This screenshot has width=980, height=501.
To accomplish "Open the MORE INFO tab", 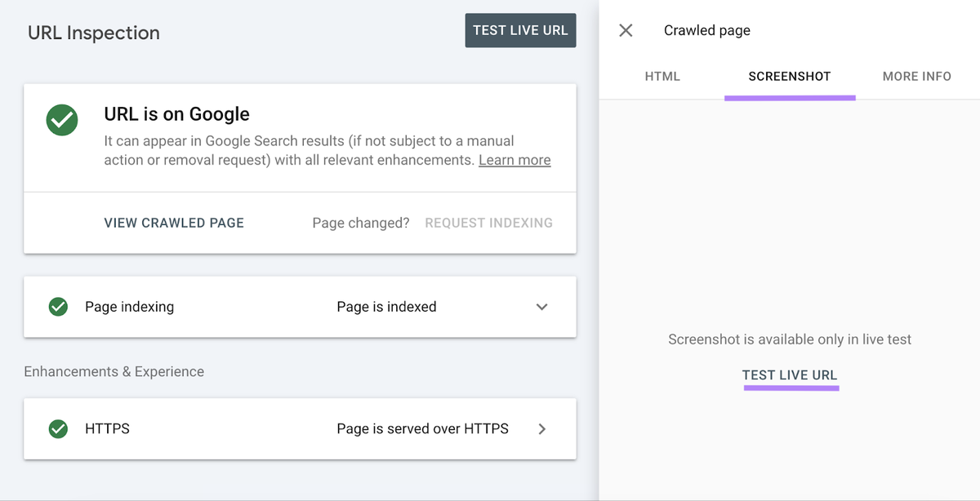I will point(917,76).
